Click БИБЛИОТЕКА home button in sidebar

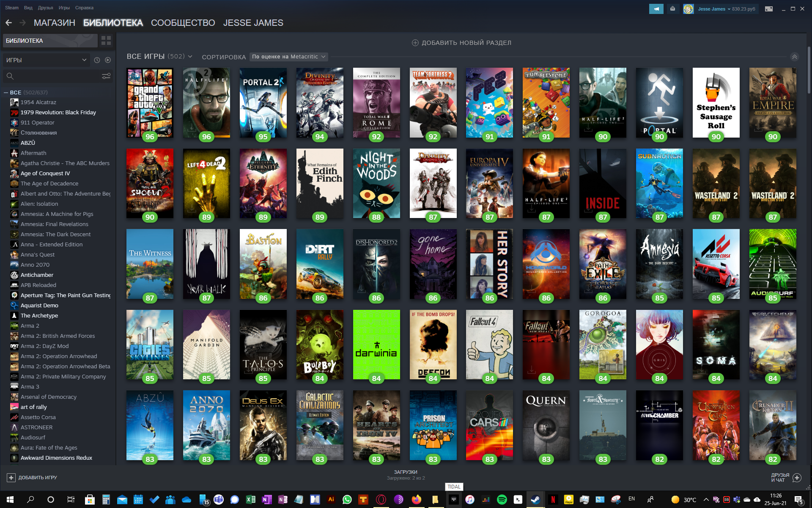coord(50,41)
